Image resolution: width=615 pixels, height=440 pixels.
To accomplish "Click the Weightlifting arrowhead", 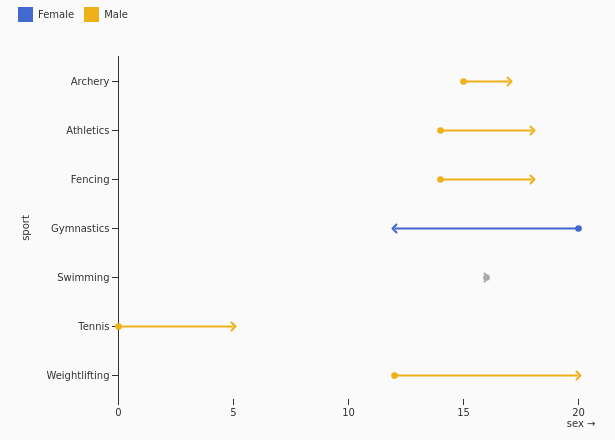I will (x=578, y=376).
